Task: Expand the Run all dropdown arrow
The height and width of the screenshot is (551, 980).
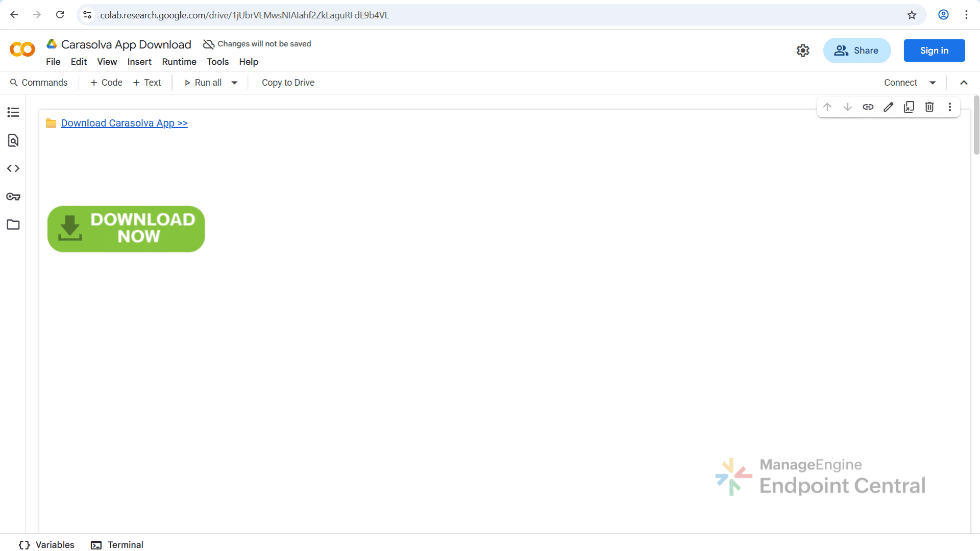Action: [x=234, y=83]
